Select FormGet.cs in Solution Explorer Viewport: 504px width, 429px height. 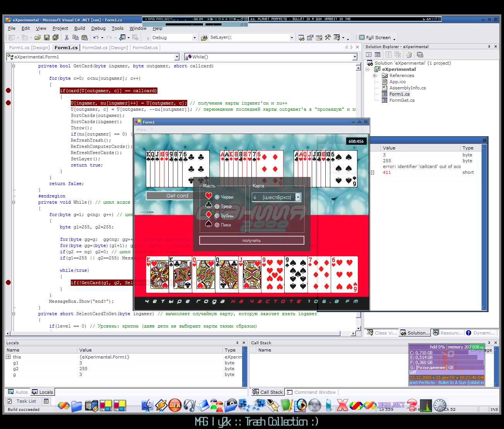tap(402, 100)
